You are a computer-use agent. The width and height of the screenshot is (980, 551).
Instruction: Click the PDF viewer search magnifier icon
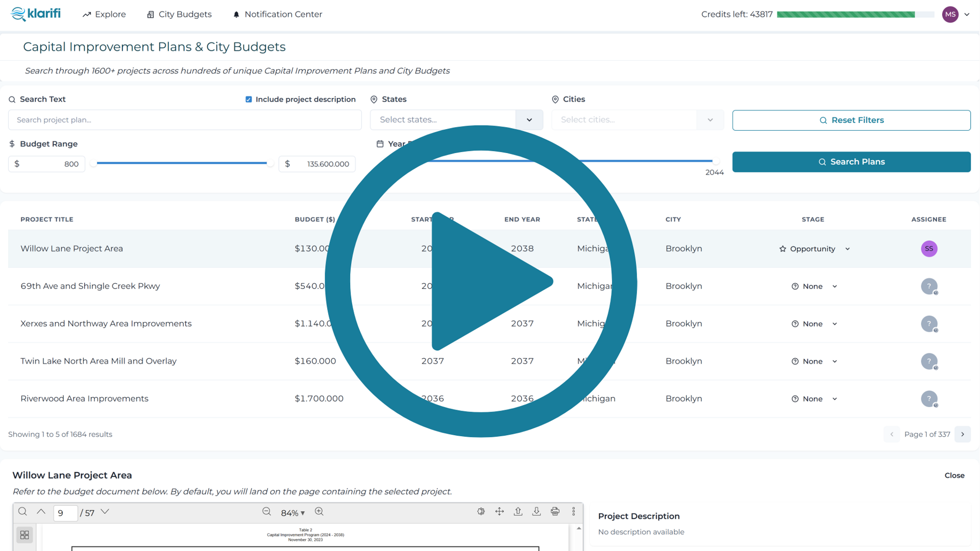point(22,512)
